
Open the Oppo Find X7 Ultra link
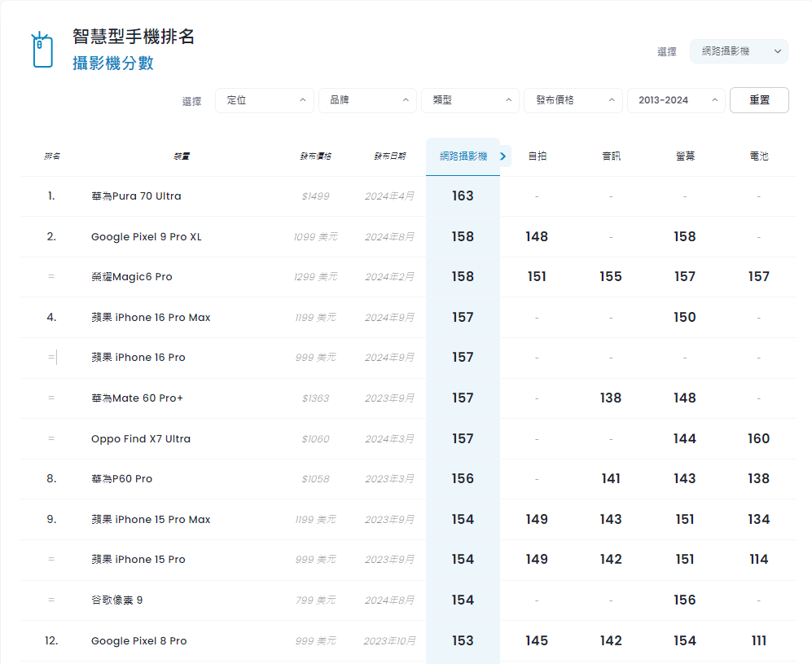(141, 438)
